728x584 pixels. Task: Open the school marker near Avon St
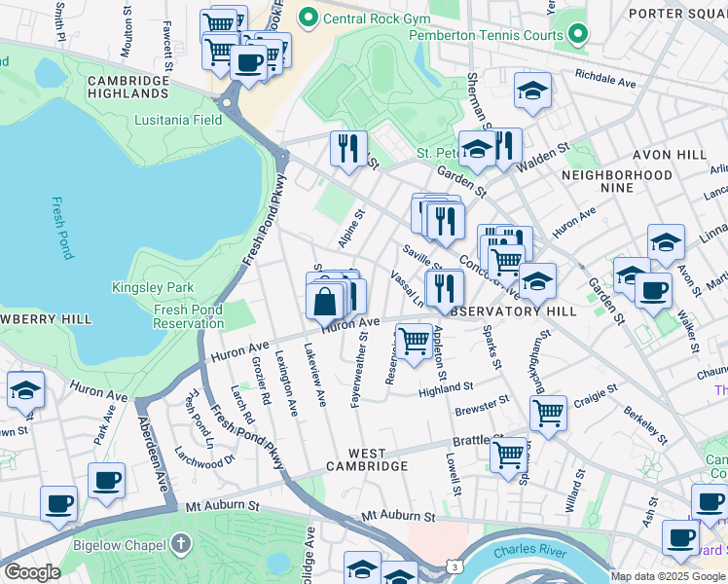[x=666, y=242]
